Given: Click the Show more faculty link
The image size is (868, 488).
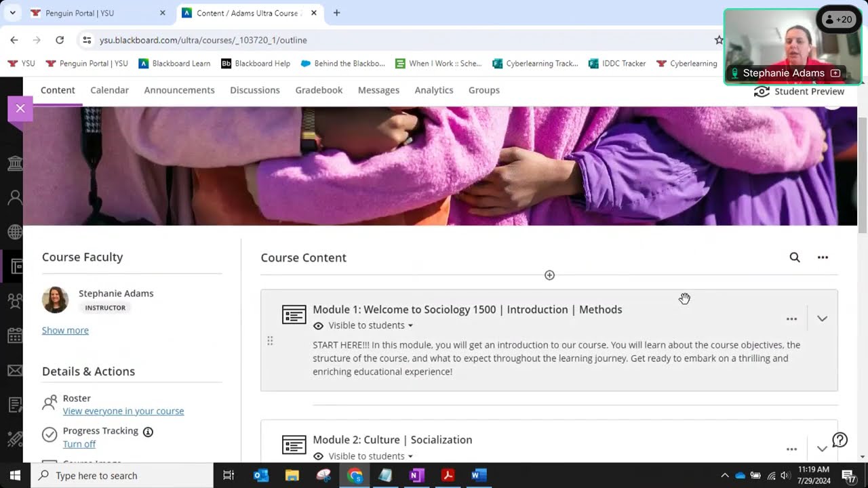Looking at the screenshot, I should tap(65, 330).
